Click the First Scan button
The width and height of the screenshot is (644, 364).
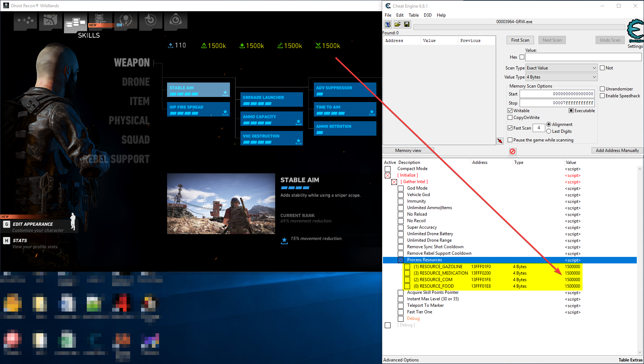click(520, 40)
